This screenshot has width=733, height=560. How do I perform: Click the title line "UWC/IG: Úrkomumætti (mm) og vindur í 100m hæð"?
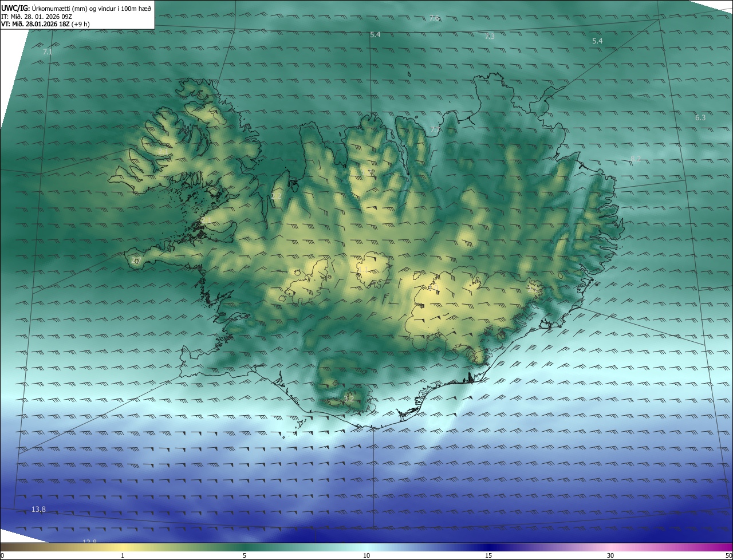pyautogui.click(x=76, y=8)
